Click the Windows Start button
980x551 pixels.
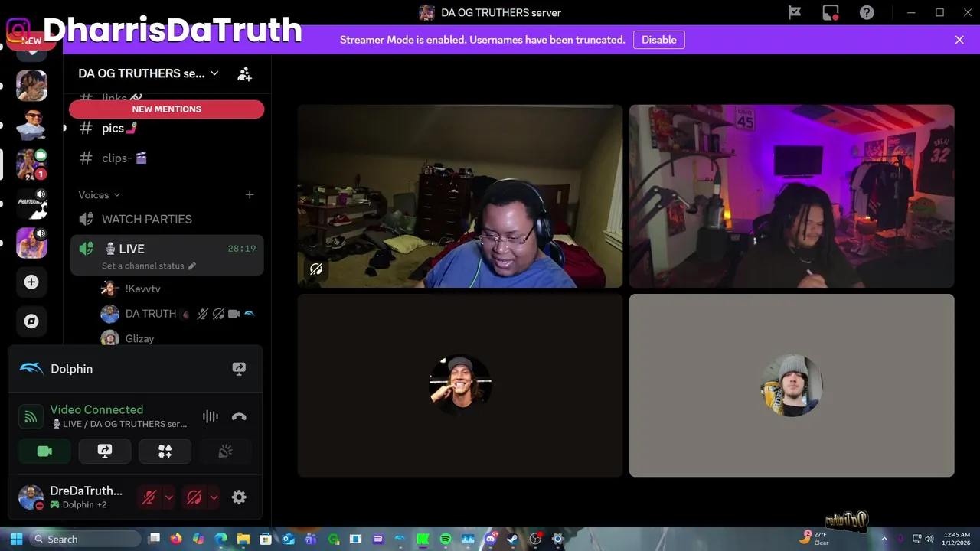pyautogui.click(x=16, y=539)
